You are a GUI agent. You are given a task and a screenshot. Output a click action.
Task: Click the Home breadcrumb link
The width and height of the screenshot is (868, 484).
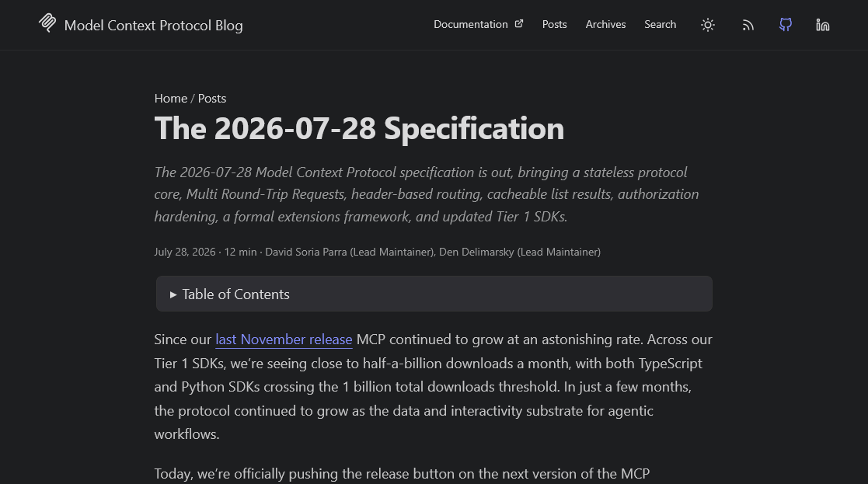[170, 99]
